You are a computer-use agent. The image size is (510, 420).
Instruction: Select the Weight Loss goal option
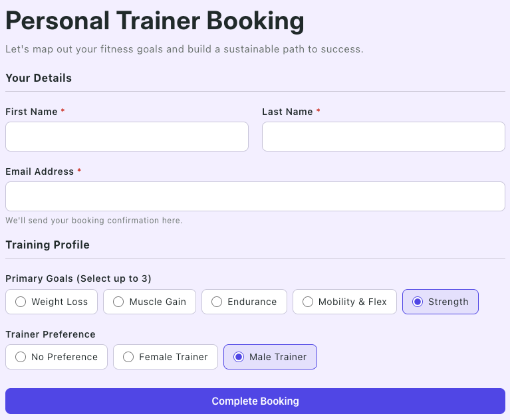(51, 302)
